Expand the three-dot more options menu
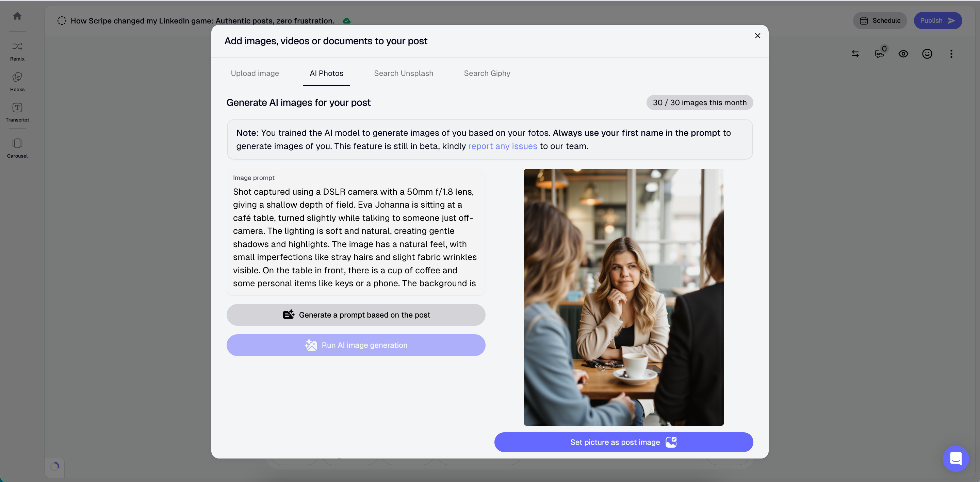Image resolution: width=980 pixels, height=482 pixels. pyautogui.click(x=951, y=54)
